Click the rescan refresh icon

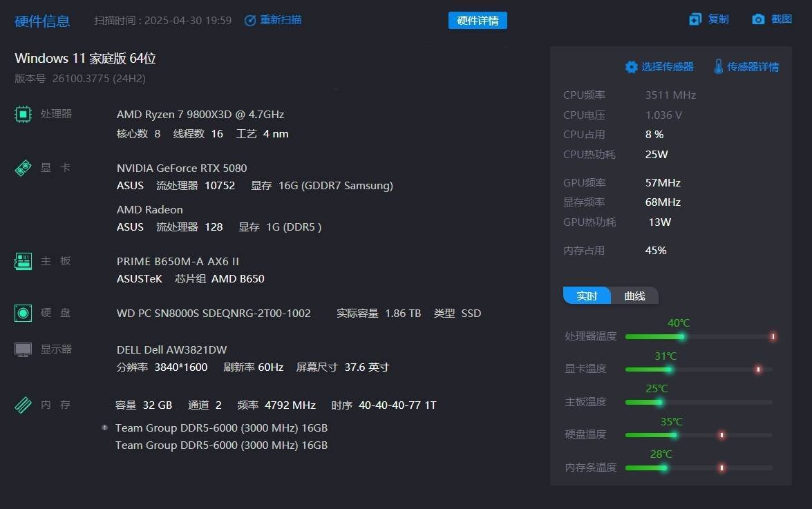pyautogui.click(x=250, y=20)
